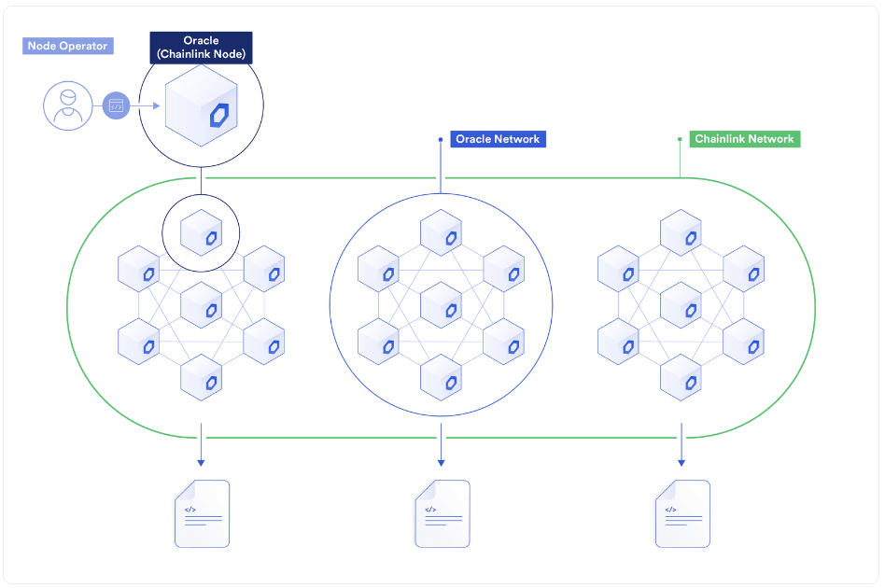
Task: Open the code document below the Oracle Network circle
Action: point(442,513)
